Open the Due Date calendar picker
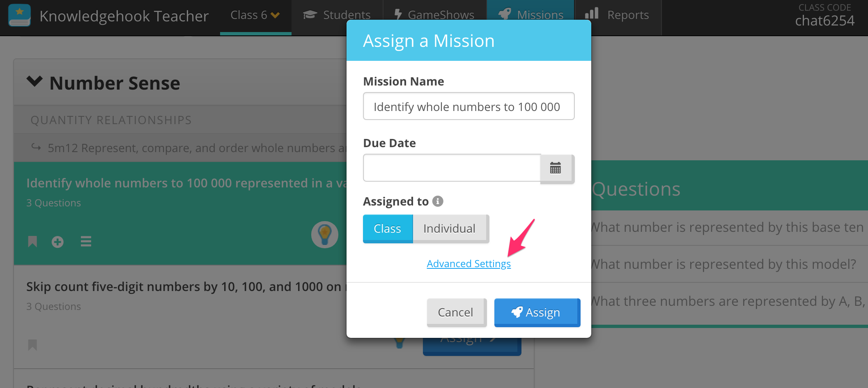The image size is (868, 388). click(556, 168)
